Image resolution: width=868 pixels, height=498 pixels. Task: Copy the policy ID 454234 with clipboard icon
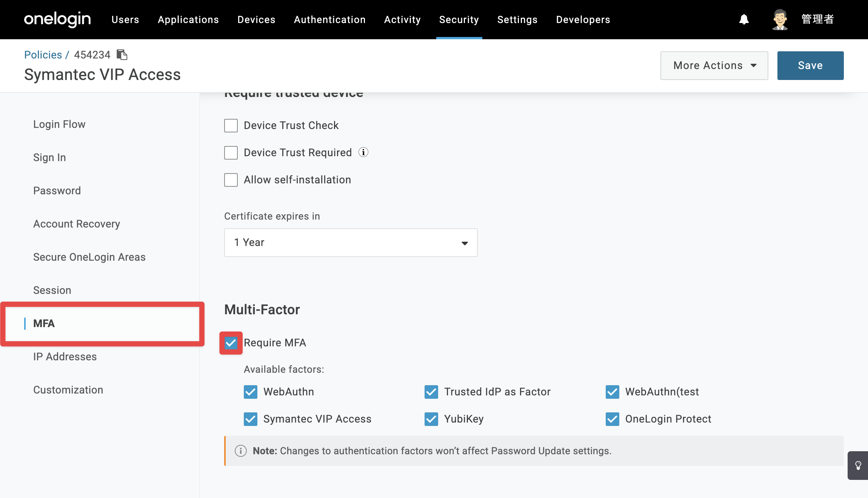pyautogui.click(x=122, y=55)
